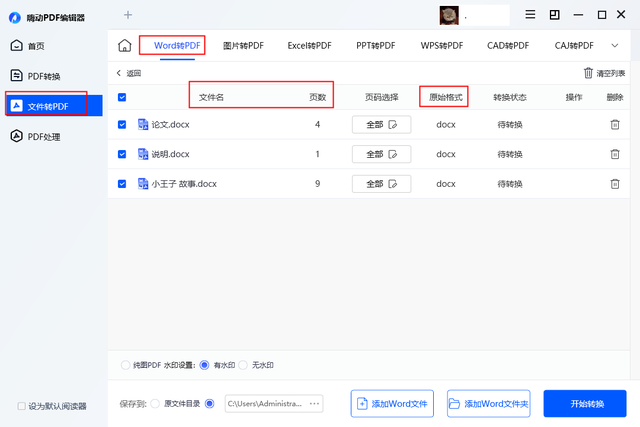The width and height of the screenshot is (640, 427).
Task: Switch to the CAJ转PDF tab
Action: pyautogui.click(x=574, y=45)
